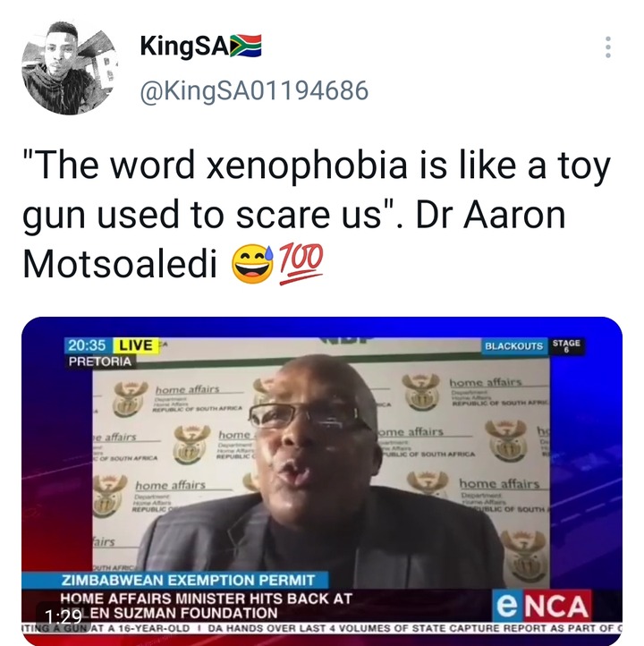Click the eNCA logo in the video
644x646 pixels.
[542, 606]
